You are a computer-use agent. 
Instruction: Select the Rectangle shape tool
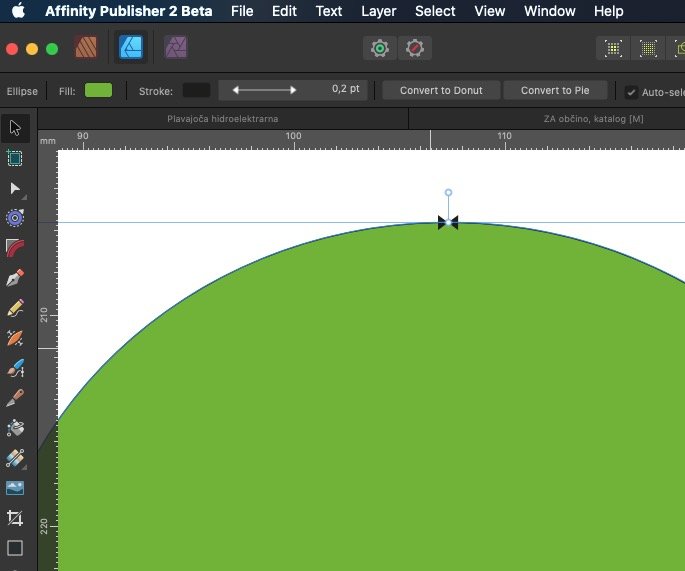pos(15,548)
